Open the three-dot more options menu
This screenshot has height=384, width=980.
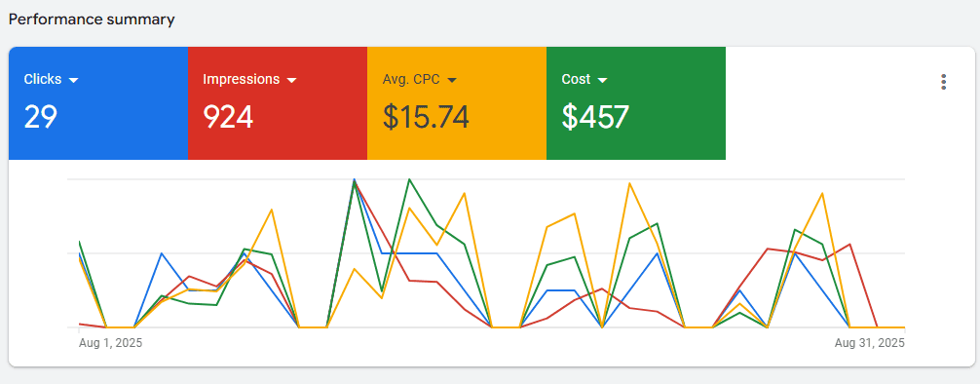click(943, 82)
